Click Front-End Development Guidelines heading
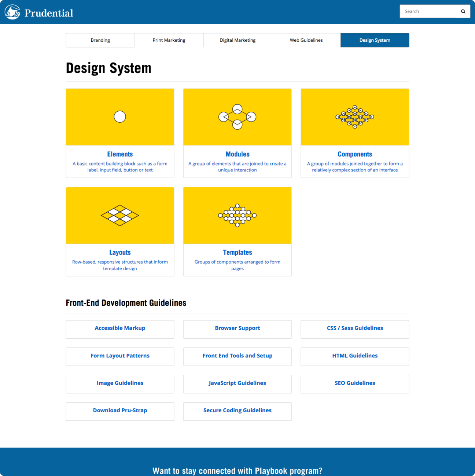 [126, 303]
